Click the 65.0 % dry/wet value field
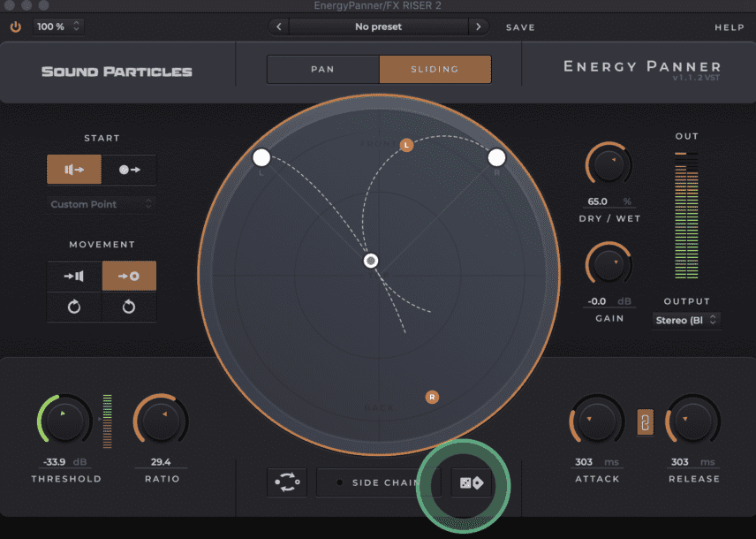 609,201
